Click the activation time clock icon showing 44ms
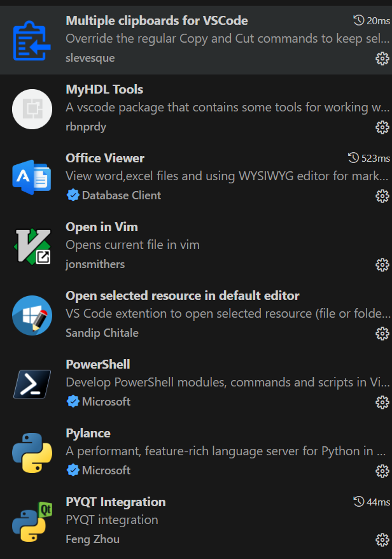Image resolution: width=392 pixels, height=559 pixels. pos(359,502)
